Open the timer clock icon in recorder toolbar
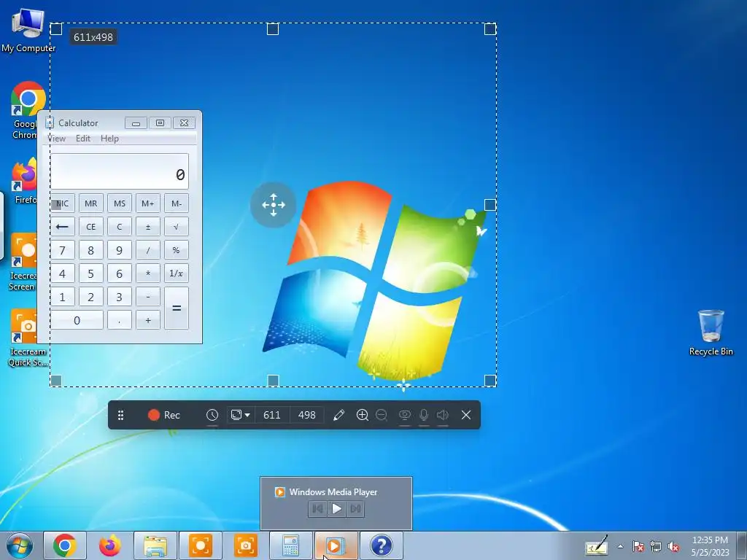The height and width of the screenshot is (560, 747). point(212,415)
